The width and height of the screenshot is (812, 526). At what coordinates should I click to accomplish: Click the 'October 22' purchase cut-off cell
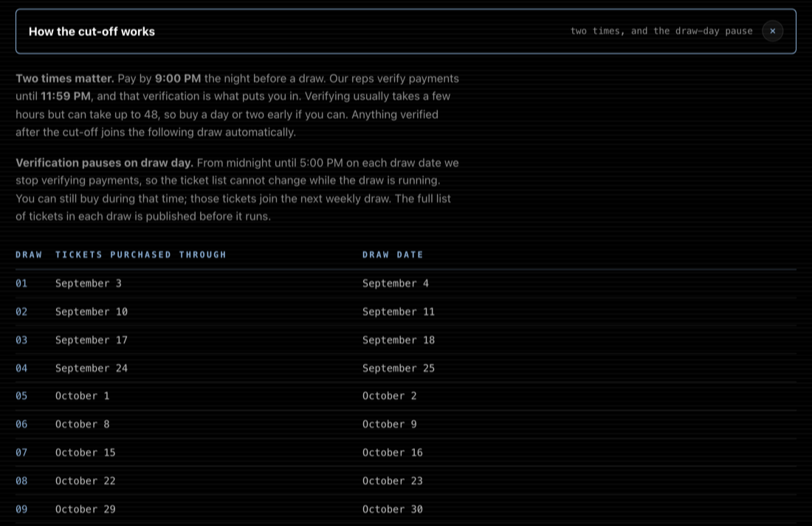coord(86,481)
